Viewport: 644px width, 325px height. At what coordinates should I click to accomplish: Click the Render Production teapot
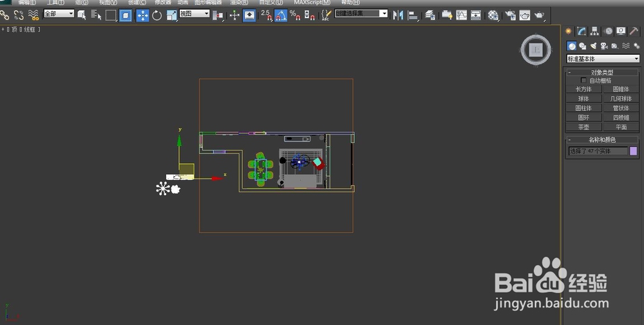point(539,15)
